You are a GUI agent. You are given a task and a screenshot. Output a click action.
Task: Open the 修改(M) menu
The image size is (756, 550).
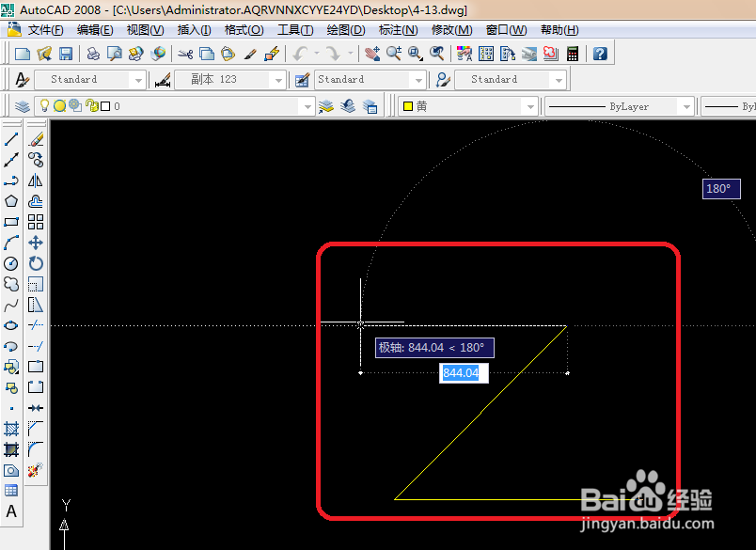(x=451, y=30)
